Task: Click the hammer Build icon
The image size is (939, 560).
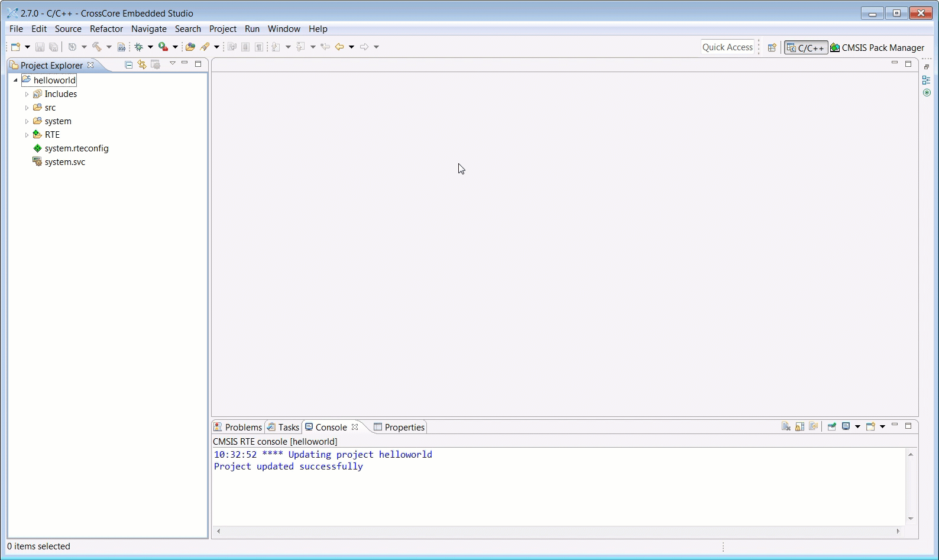Action: 97,47
